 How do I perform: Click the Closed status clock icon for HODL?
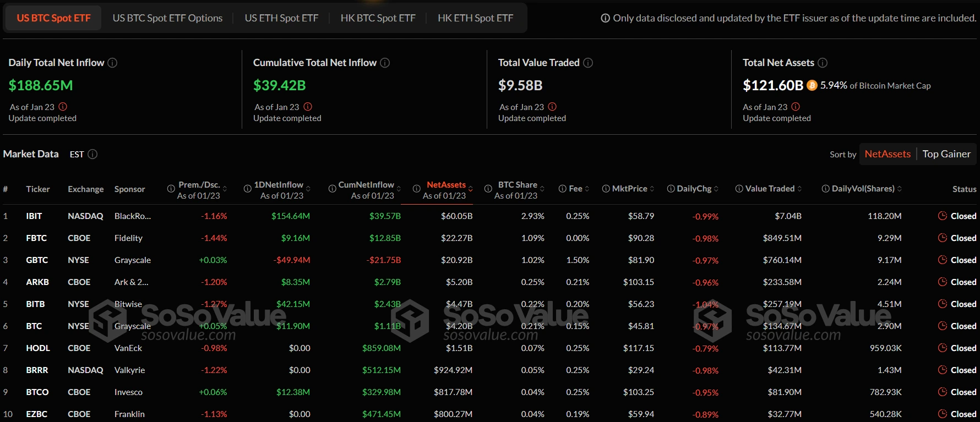point(943,348)
